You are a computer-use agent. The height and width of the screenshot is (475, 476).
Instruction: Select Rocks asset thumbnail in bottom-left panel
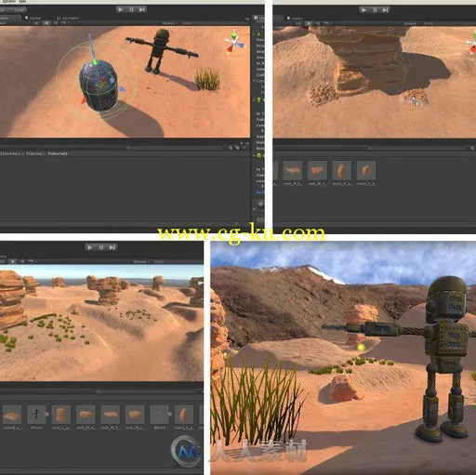point(159,415)
